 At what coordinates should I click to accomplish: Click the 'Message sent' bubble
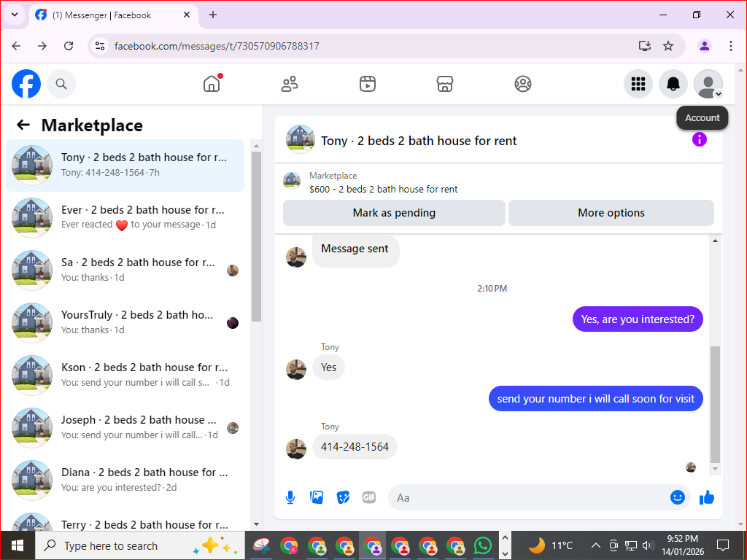point(355,251)
